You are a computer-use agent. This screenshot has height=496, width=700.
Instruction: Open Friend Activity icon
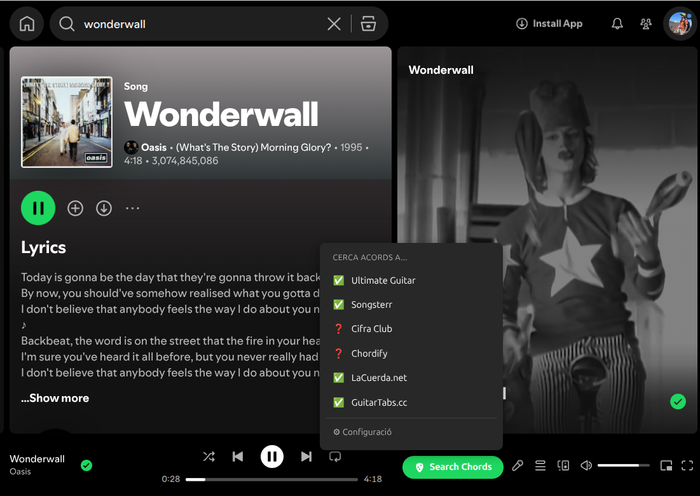[x=646, y=24]
